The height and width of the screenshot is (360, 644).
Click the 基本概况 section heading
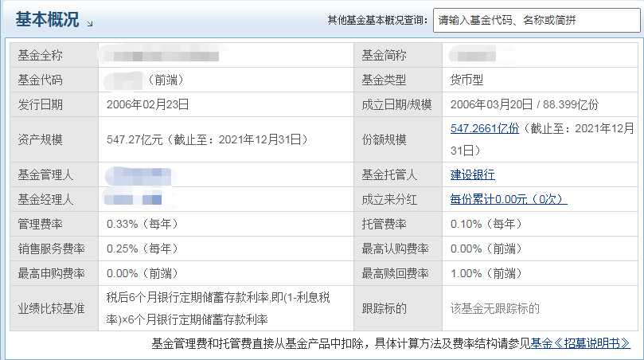(x=47, y=21)
